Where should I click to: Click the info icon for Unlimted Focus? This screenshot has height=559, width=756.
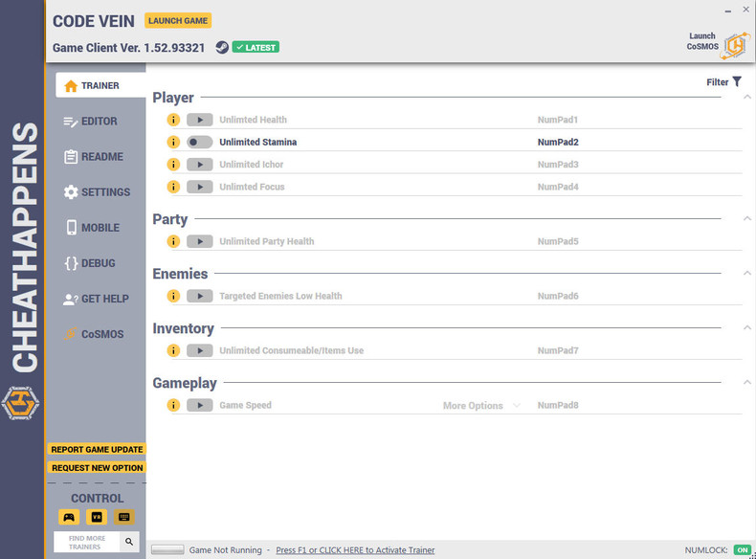pyautogui.click(x=173, y=187)
